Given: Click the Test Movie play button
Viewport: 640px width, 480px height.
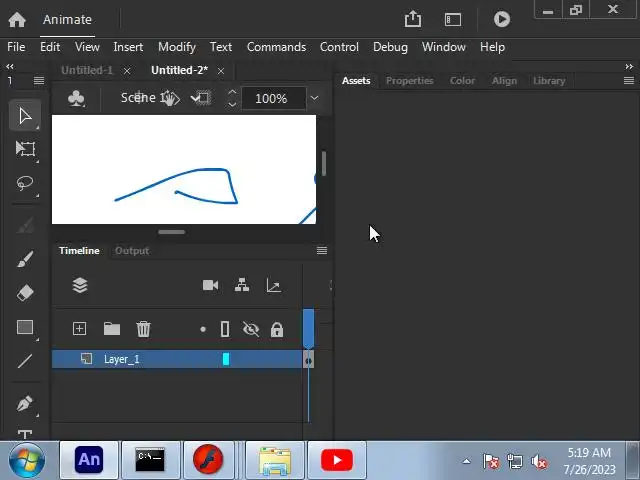Looking at the screenshot, I should click(x=502, y=19).
